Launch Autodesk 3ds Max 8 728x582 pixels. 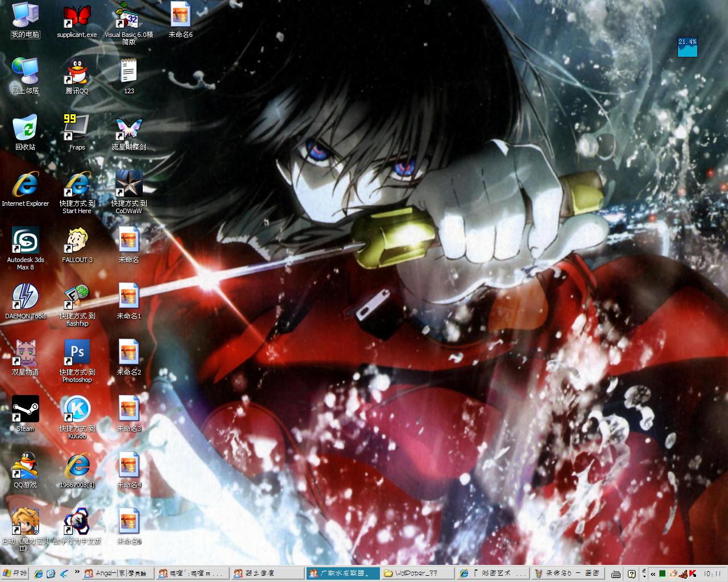click(x=25, y=248)
